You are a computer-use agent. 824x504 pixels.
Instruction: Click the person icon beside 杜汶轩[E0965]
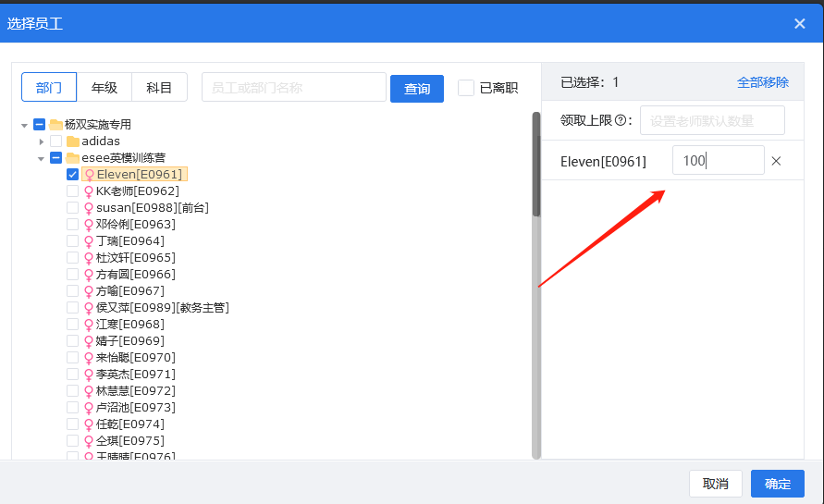[x=88, y=259]
